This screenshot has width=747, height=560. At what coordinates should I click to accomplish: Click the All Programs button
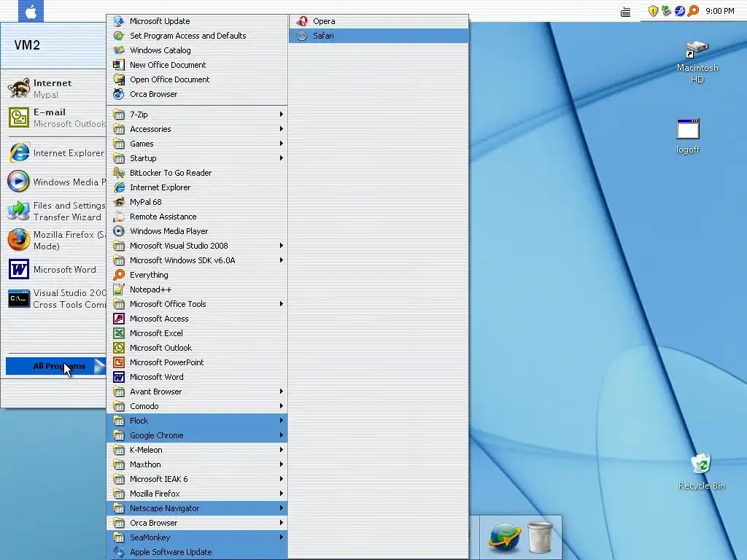coord(55,366)
